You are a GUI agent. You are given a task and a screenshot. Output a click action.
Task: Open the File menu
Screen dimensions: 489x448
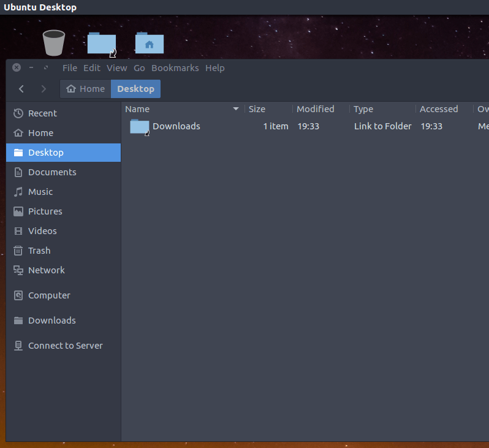(x=70, y=68)
